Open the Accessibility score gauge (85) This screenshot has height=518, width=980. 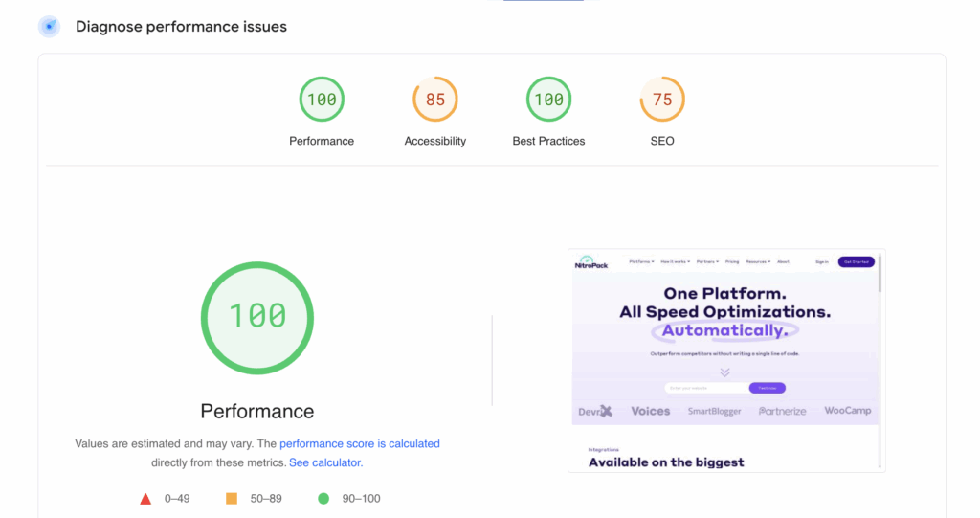coord(435,99)
